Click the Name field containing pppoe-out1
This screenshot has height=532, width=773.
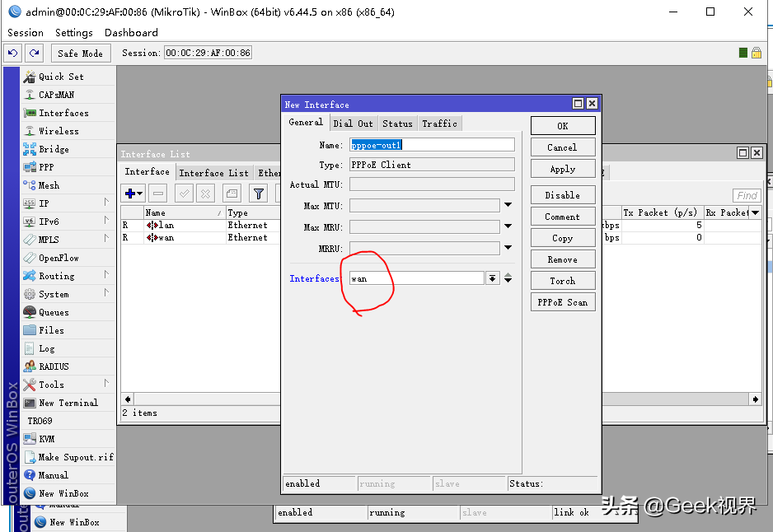pos(432,145)
